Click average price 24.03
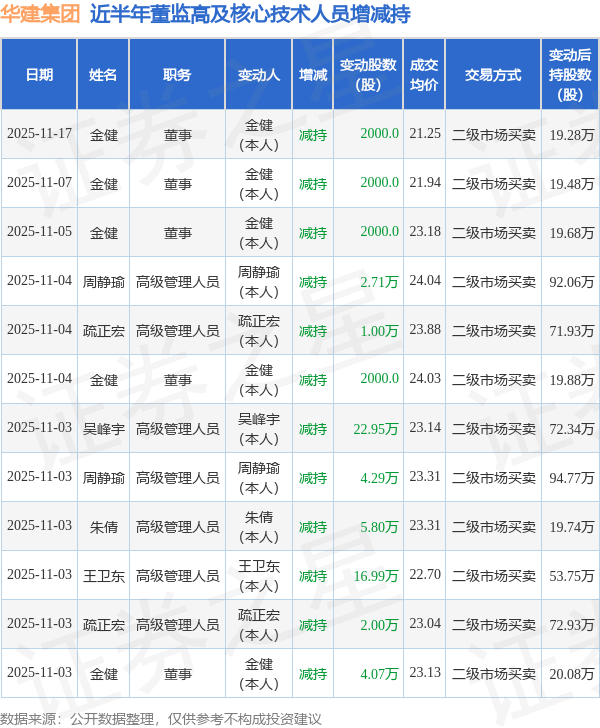 pyautogui.click(x=425, y=378)
